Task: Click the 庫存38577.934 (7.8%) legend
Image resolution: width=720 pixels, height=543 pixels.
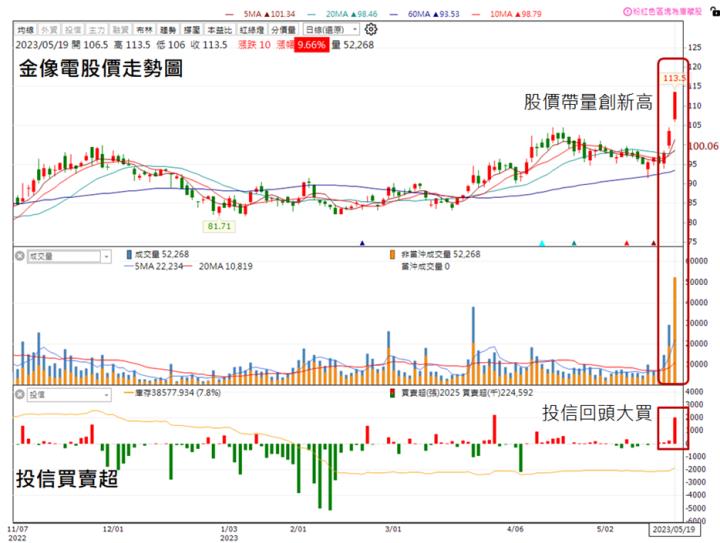Action: [173, 393]
